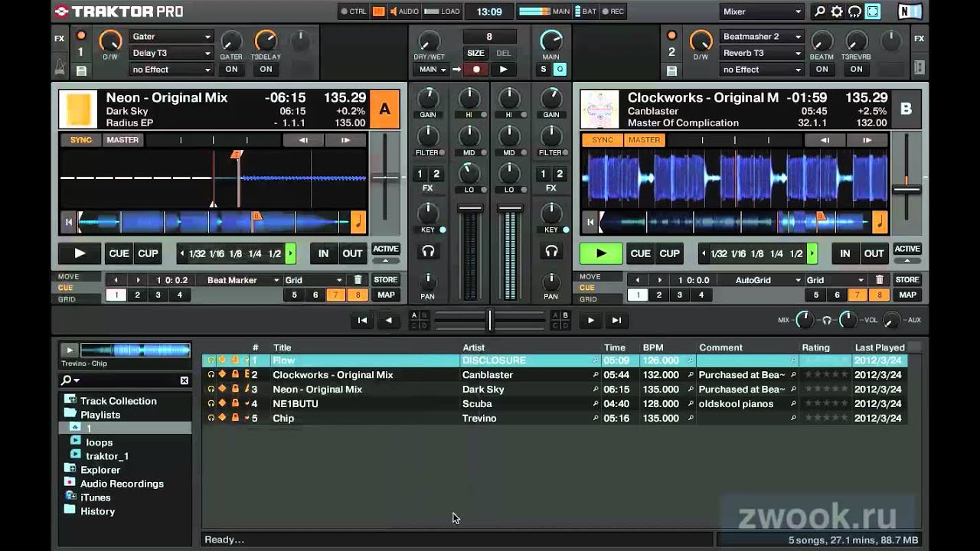Open the iTunes library node
Image resolution: width=980 pixels, height=551 pixels.
(95, 497)
